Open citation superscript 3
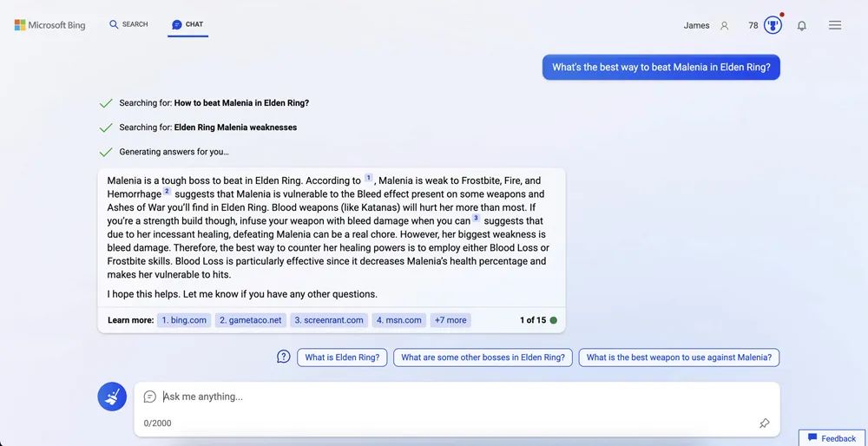This screenshot has width=868, height=446. (x=476, y=218)
